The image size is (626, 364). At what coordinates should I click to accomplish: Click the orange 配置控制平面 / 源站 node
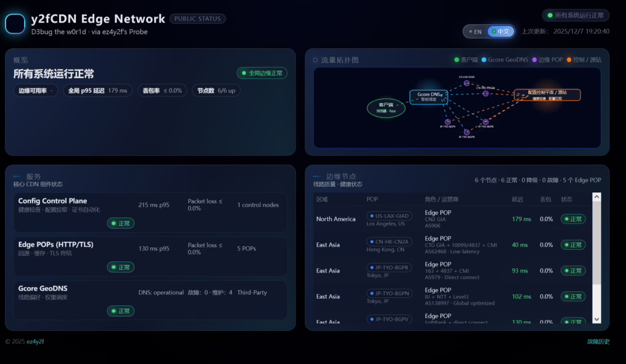pyautogui.click(x=548, y=95)
